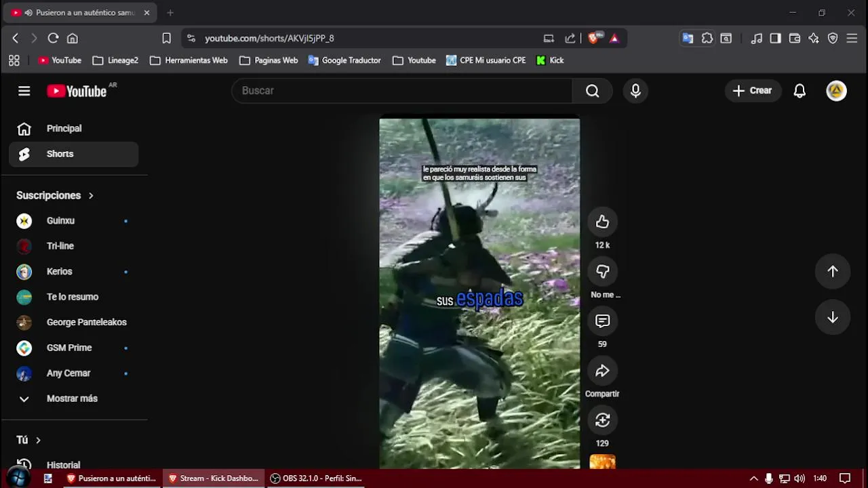The width and height of the screenshot is (868, 488).
Task: Like the Short with thumbs up
Action: (x=602, y=222)
